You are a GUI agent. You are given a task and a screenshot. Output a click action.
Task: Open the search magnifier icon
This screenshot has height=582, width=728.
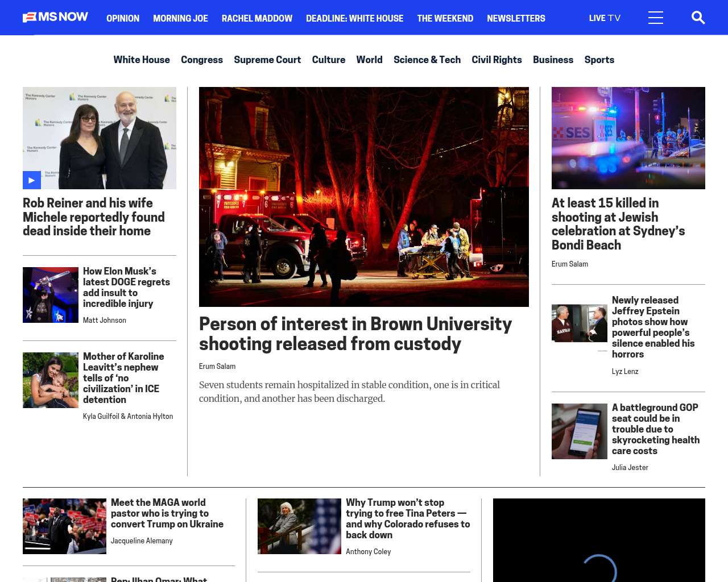pyautogui.click(x=698, y=18)
